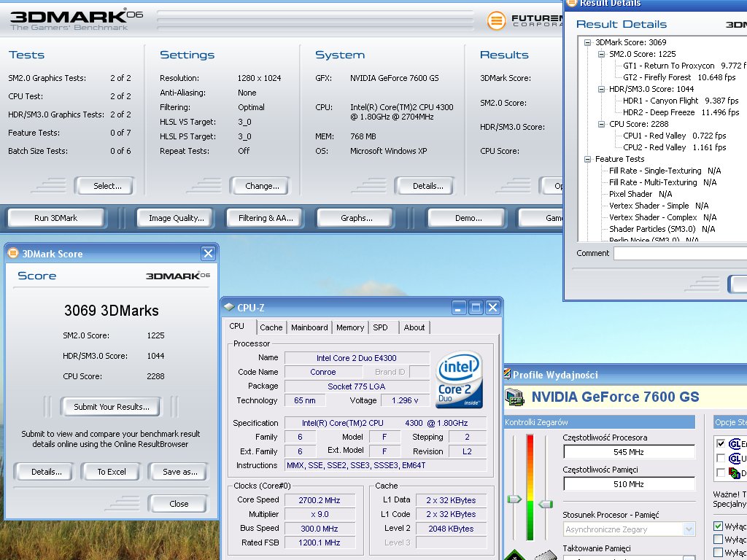
Task: Open Graphs... dialog
Action: point(356,217)
